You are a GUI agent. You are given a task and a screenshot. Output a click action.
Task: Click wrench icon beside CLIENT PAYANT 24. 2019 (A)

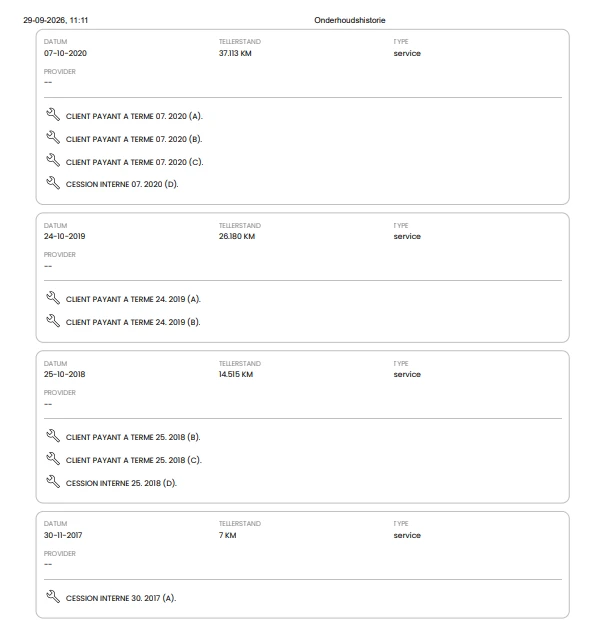(53, 298)
